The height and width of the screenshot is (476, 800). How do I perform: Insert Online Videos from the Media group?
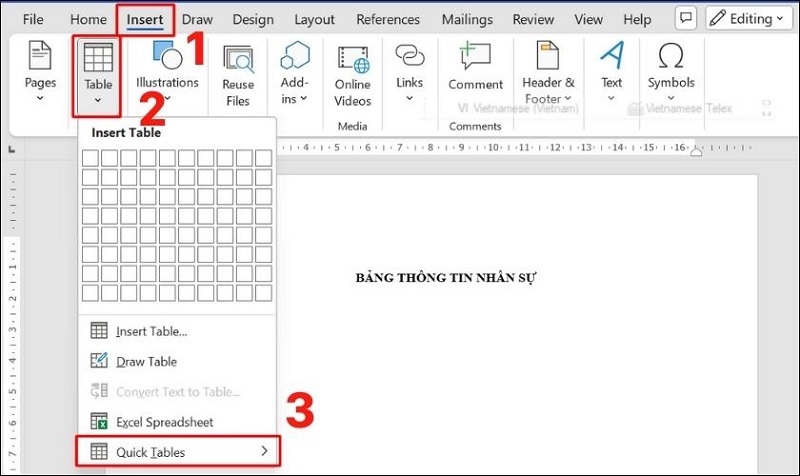click(352, 75)
